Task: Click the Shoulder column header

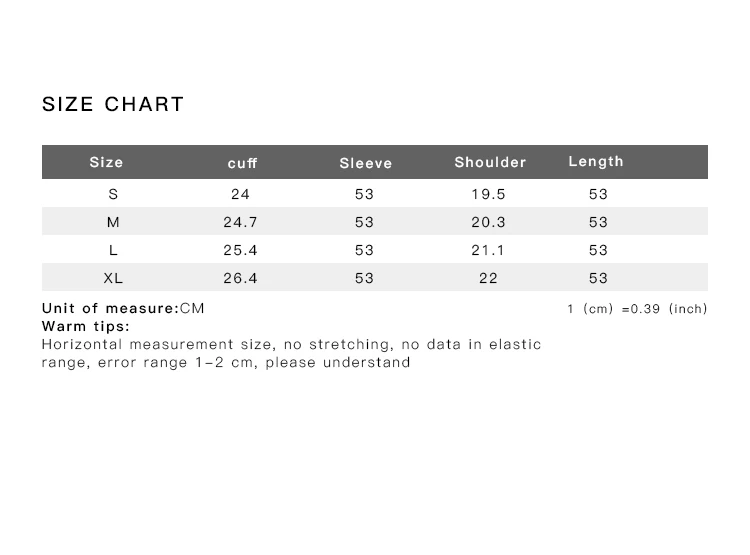Action: 490,162
